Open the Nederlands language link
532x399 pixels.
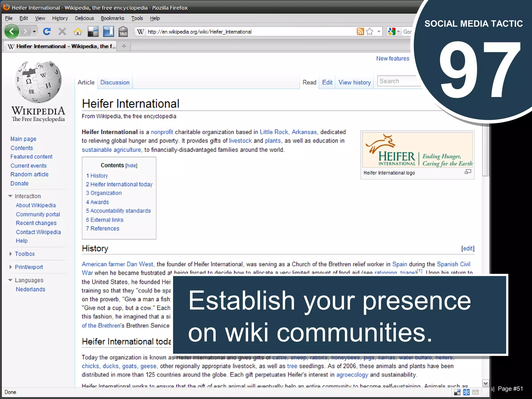tap(30, 289)
